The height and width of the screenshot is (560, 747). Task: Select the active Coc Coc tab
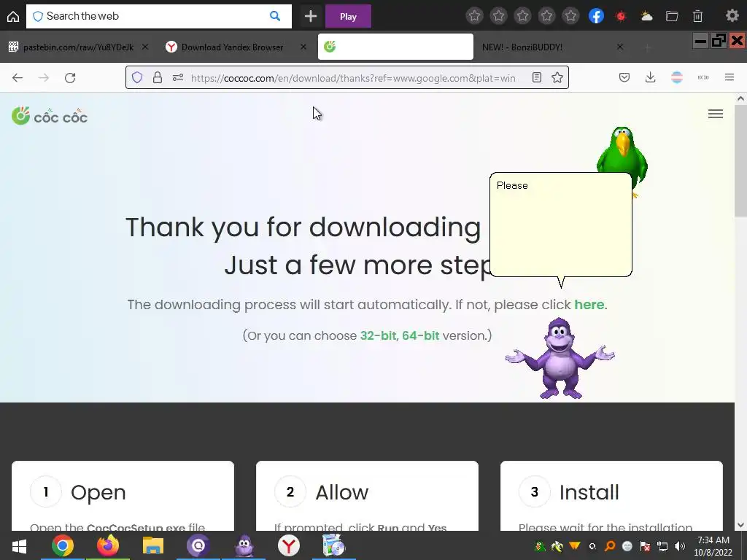coord(395,47)
